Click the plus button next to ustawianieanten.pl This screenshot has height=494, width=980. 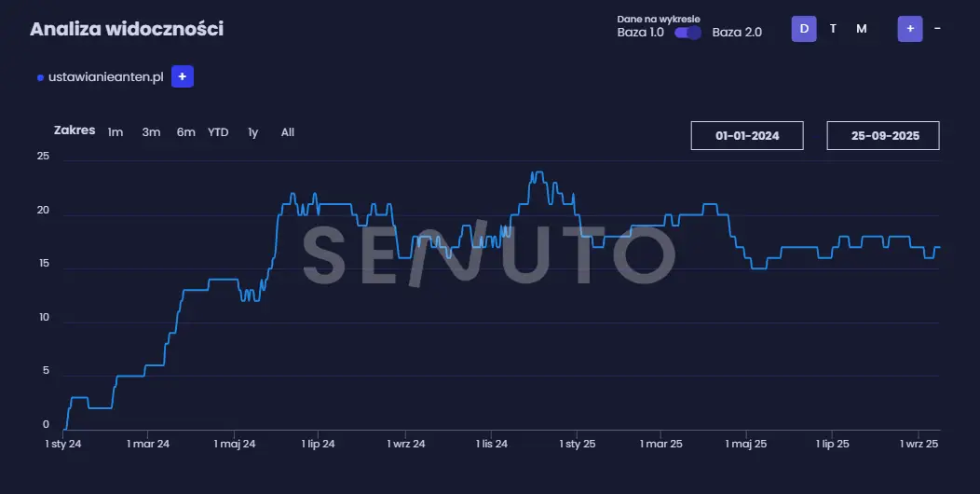(x=183, y=76)
